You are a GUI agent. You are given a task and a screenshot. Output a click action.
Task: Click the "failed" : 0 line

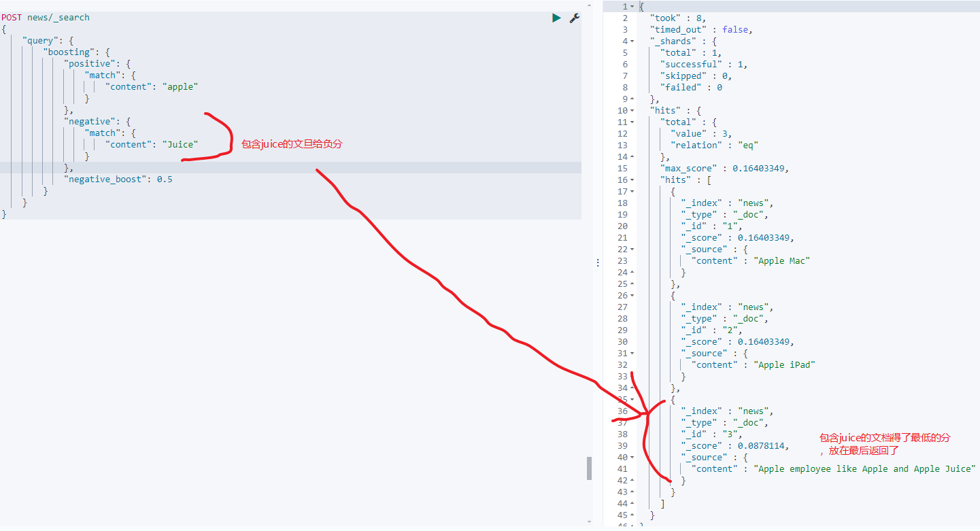(691, 88)
